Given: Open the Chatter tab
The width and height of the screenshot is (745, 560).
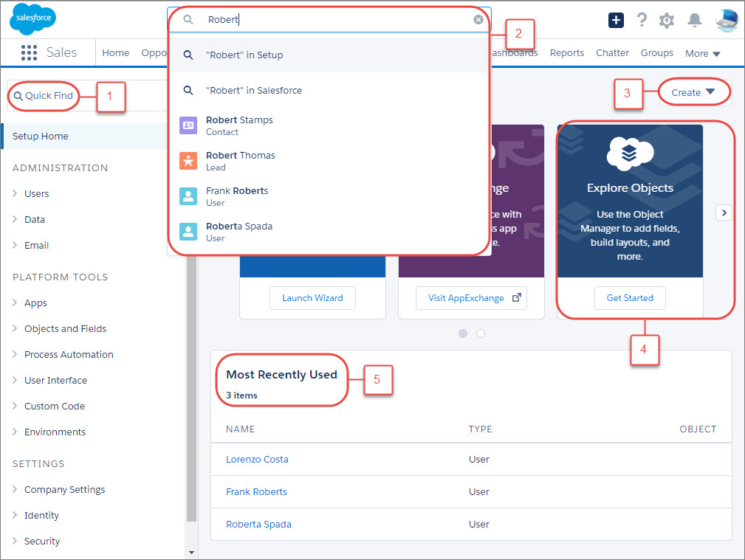Looking at the screenshot, I should click(612, 52).
